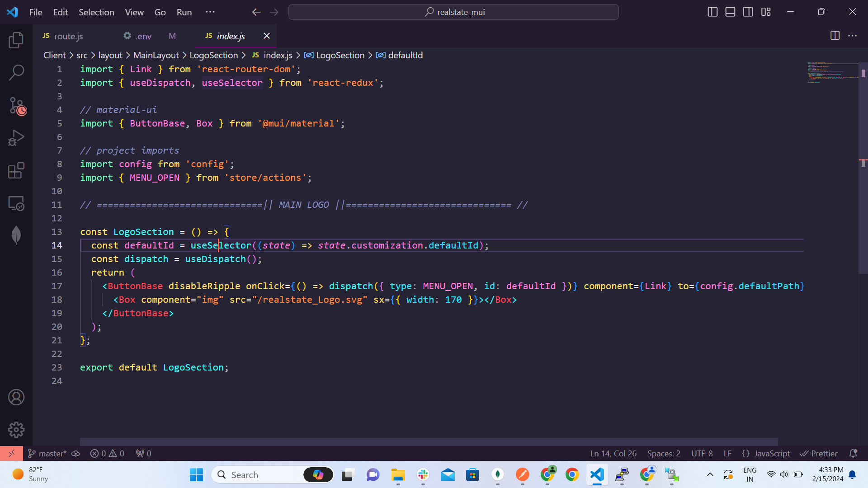Toggle the secondary side bar layout button
The width and height of the screenshot is (868, 488).
(x=748, y=12)
